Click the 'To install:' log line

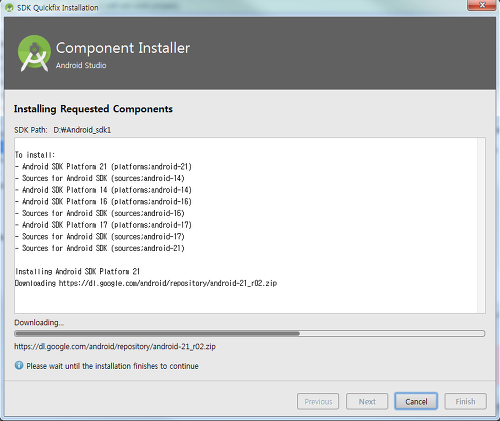click(x=35, y=155)
